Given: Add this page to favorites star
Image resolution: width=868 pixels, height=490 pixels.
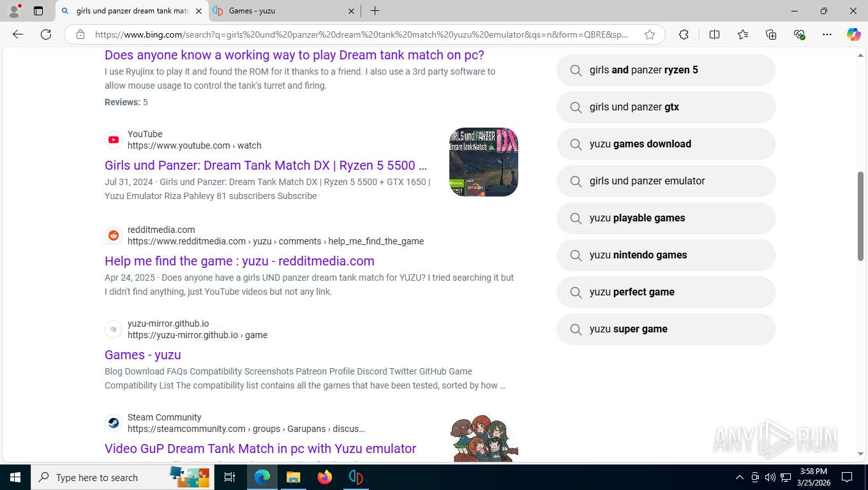Looking at the screenshot, I should [650, 34].
